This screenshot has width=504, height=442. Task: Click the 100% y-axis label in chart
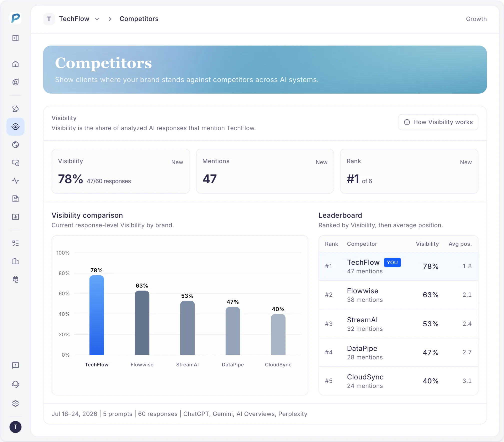(x=63, y=253)
